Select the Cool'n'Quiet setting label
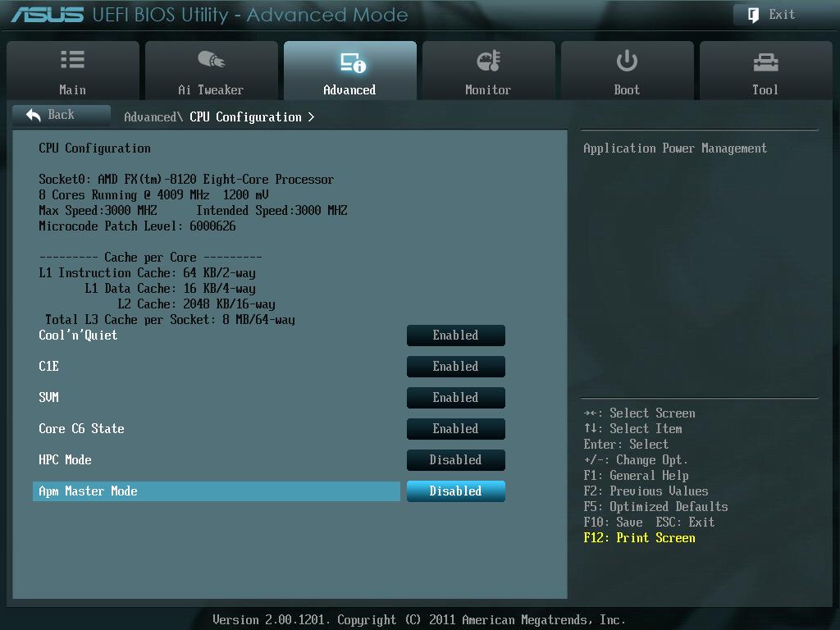 (x=78, y=336)
